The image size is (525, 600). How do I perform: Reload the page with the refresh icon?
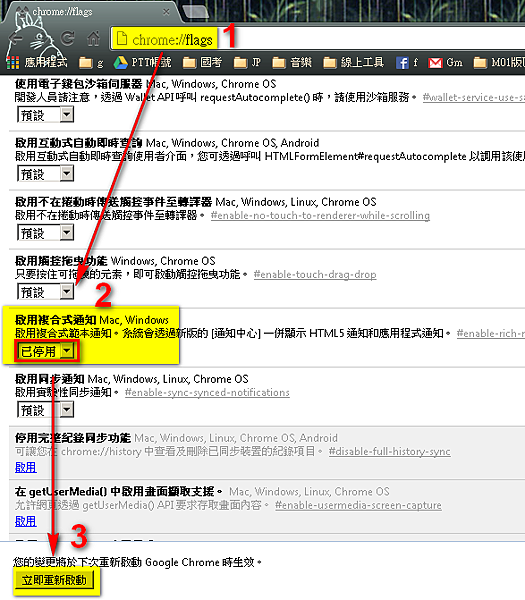pyautogui.click(x=67, y=38)
